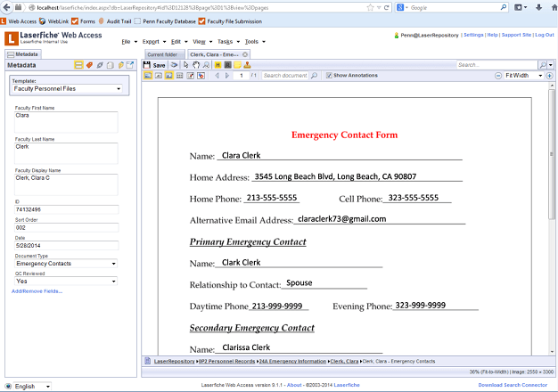Select the Metadata tab
The width and height of the screenshot is (558, 392).
(x=23, y=54)
